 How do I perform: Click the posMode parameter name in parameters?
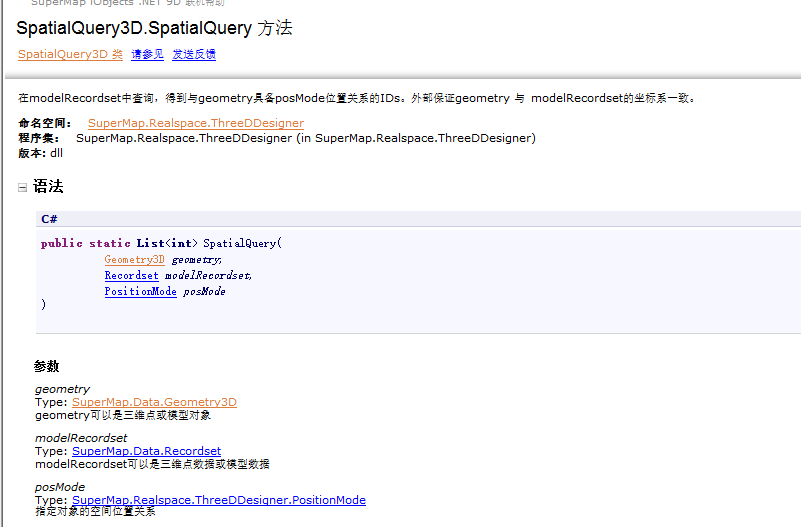[x=60, y=487]
